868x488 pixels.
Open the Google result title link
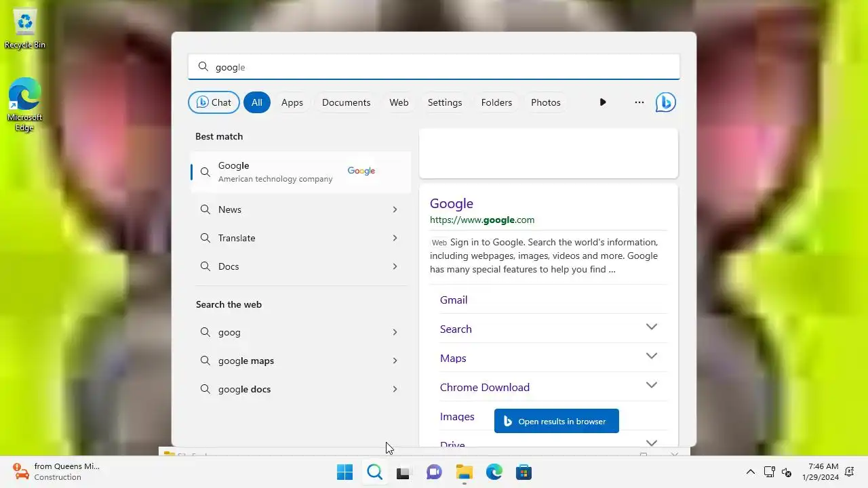point(452,203)
